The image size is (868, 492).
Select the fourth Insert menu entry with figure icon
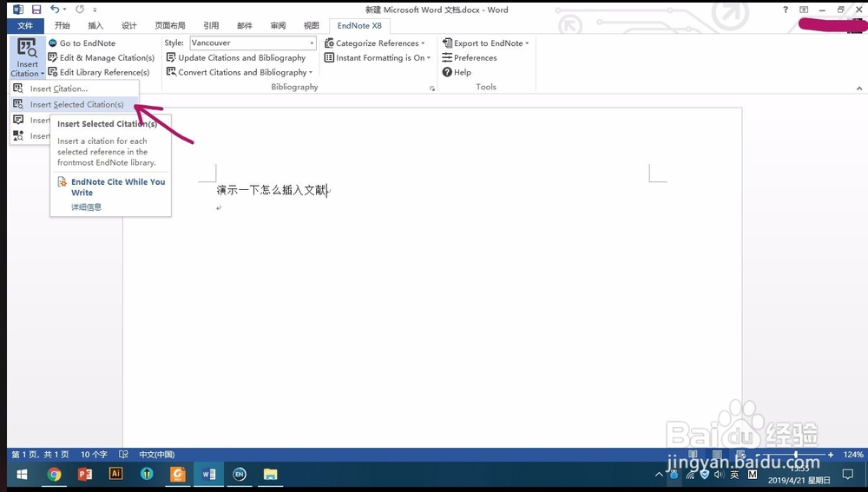(30, 135)
